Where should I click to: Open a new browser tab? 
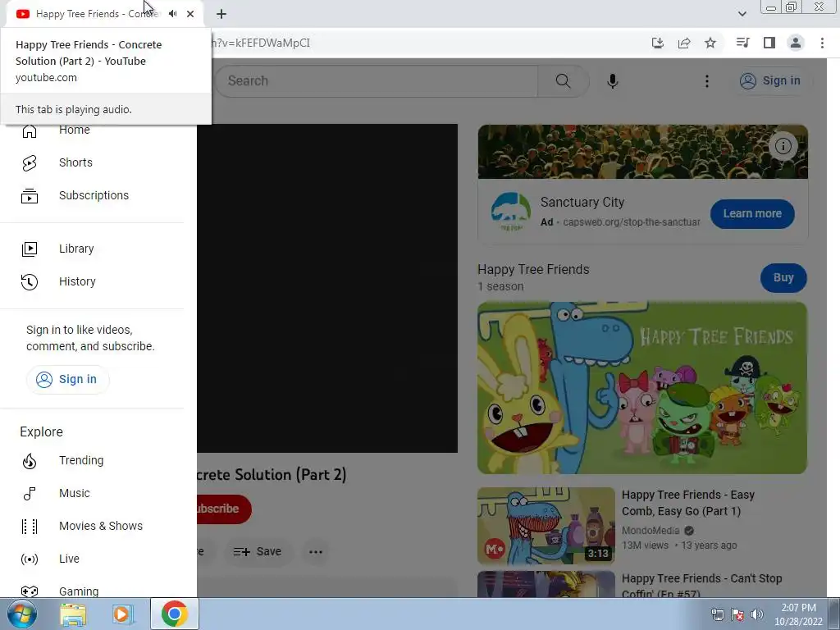(221, 14)
